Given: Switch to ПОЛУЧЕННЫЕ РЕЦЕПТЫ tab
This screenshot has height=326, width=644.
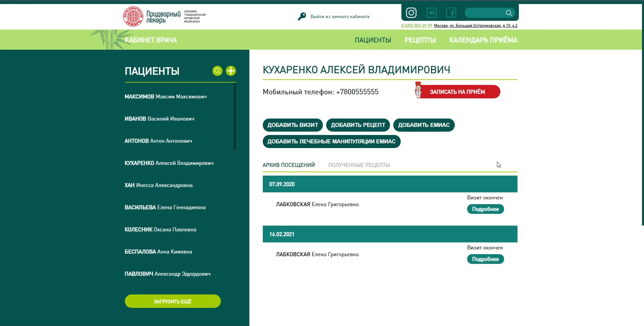Looking at the screenshot, I should point(359,165).
